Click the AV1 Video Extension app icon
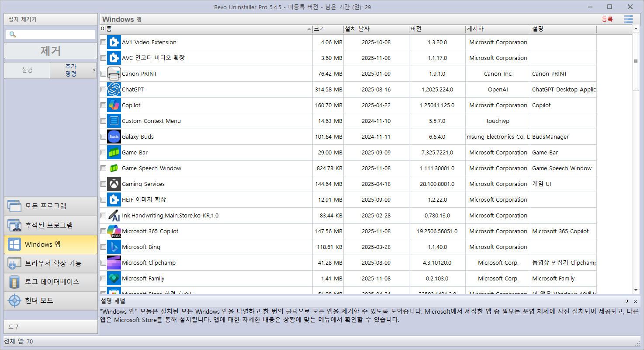Screen dimensions: 644x350 (x=114, y=42)
